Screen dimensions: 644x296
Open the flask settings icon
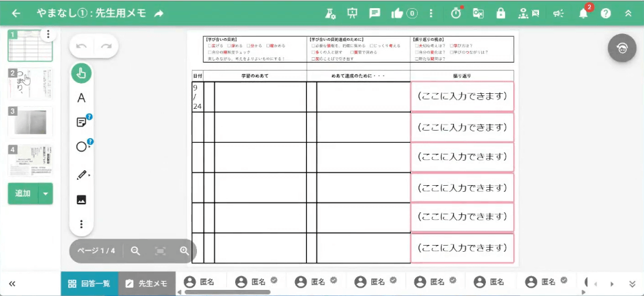(331, 14)
